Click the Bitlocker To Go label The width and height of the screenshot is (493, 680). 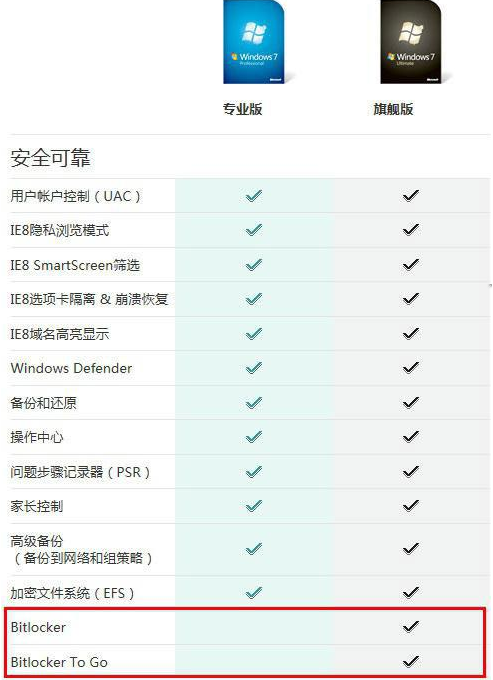click(59, 662)
